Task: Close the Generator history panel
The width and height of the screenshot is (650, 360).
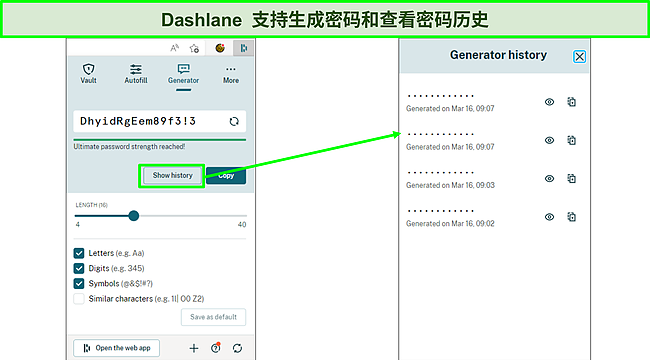Action: [x=580, y=56]
